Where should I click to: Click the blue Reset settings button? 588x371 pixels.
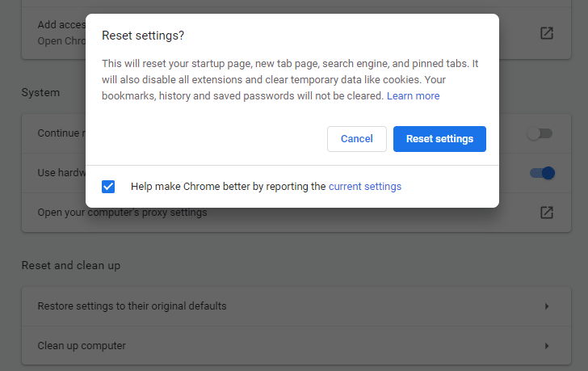click(439, 139)
